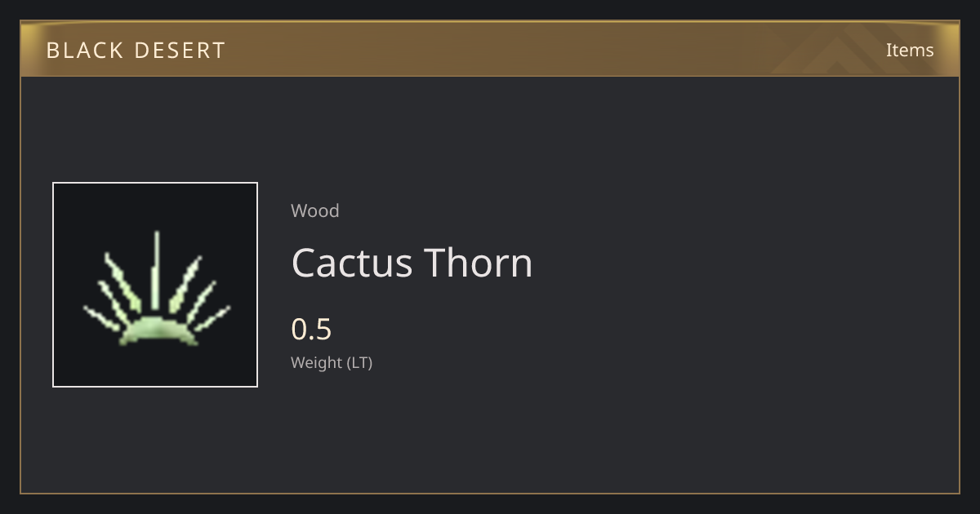Select the white-bordered item thumbnail frame
This screenshot has width=980, height=514.
(155, 285)
